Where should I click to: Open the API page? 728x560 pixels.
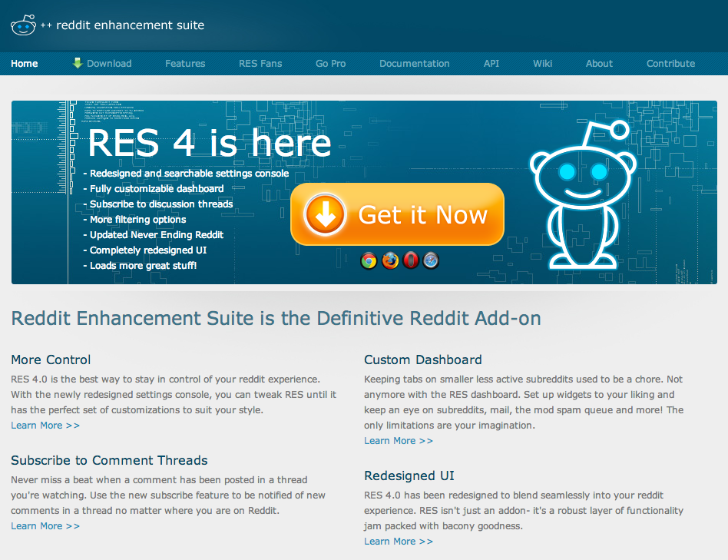[491, 64]
